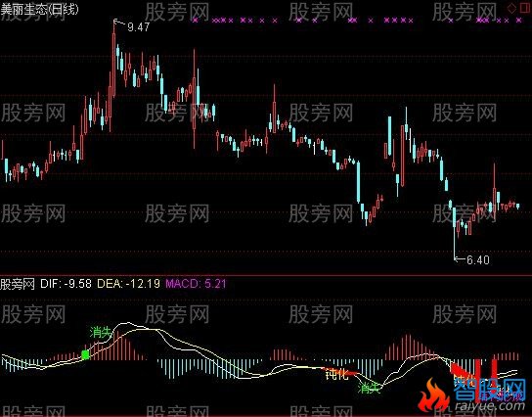Screen dimensions: 532x417
Task: Click the DEA: -12.19 indicator value
Action: point(128,284)
